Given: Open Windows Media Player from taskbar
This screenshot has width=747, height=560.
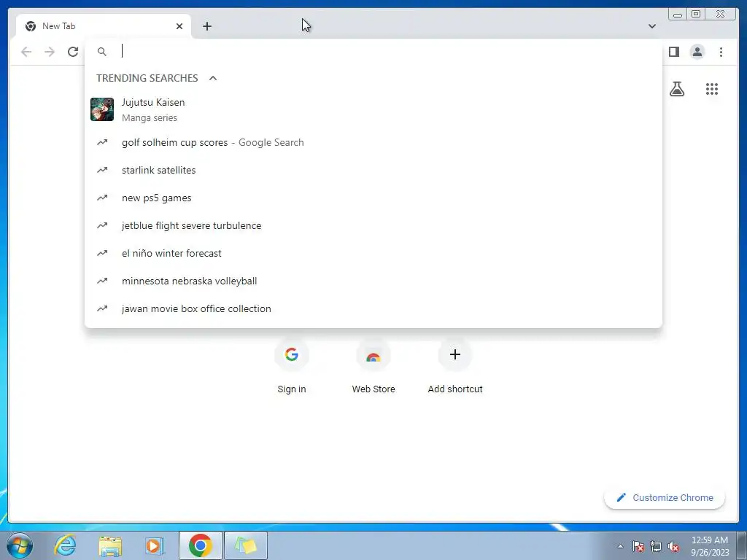Looking at the screenshot, I should (155, 545).
